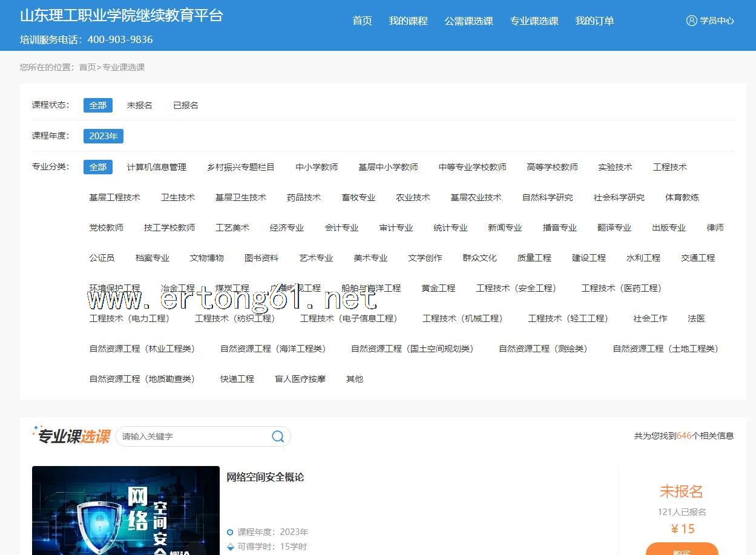Select the 2023年 course year filter
This screenshot has height=555, width=756.
pyautogui.click(x=103, y=136)
